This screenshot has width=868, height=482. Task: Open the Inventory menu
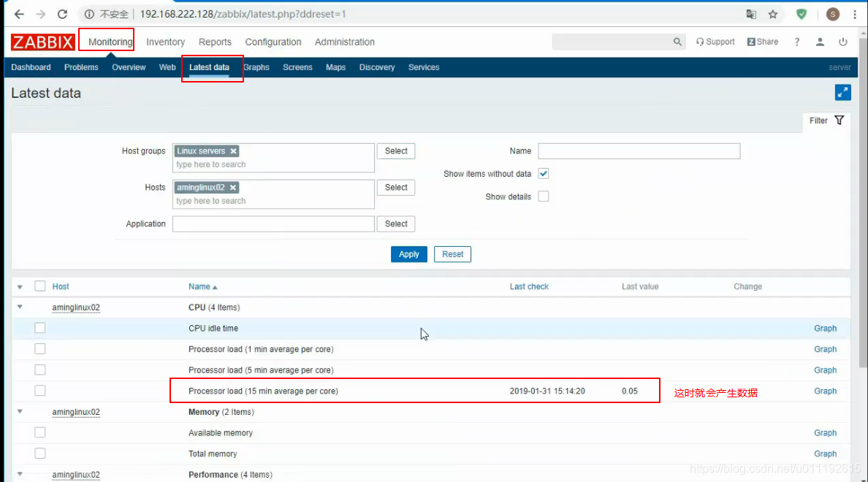click(166, 42)
